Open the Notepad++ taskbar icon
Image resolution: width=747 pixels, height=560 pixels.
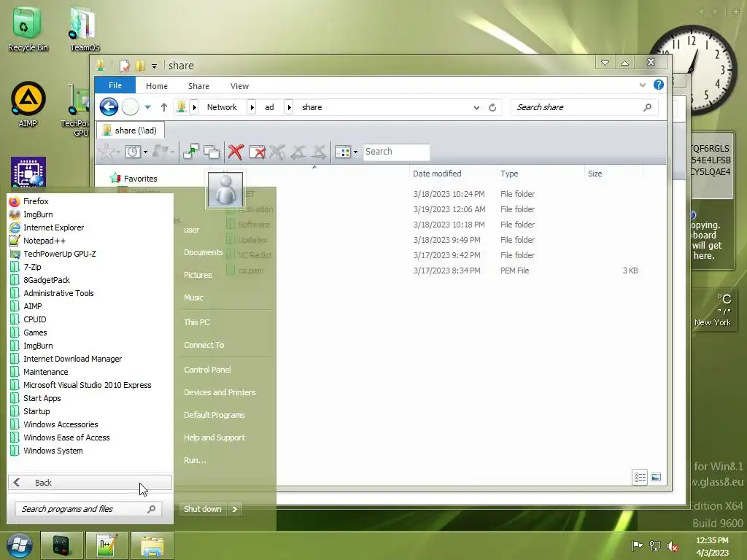coord(107,545)
